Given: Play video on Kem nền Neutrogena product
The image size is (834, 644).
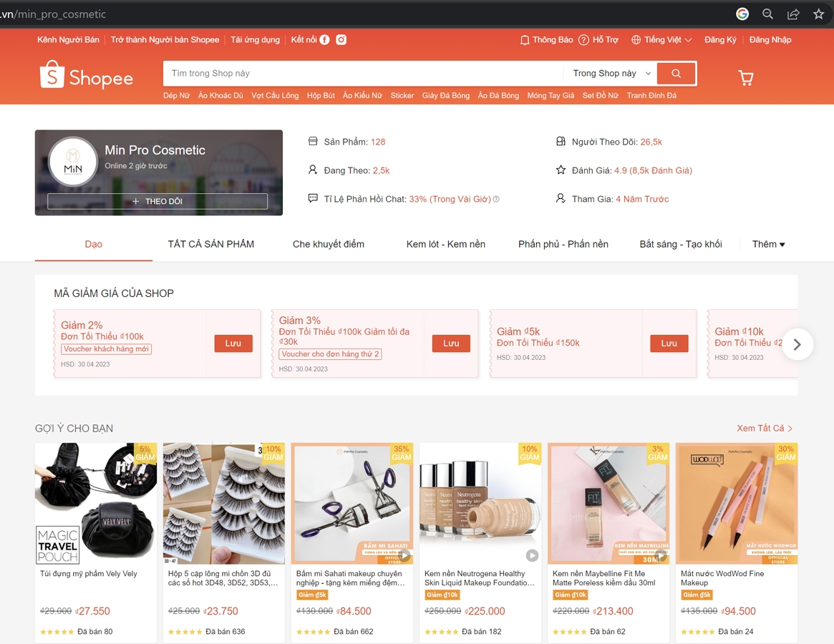Looking at the screenshot, I should (x=532, y=555).
